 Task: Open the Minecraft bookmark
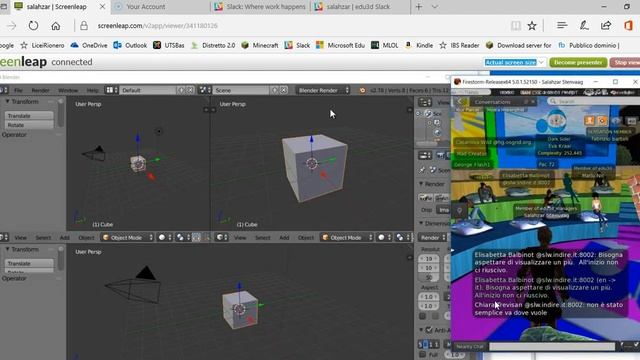coord(260,45)
